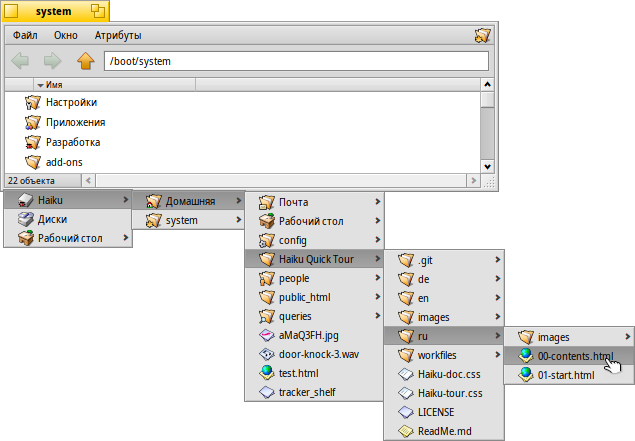Open the Атрибуты menu
635x441 pixels.
[116, 35]
